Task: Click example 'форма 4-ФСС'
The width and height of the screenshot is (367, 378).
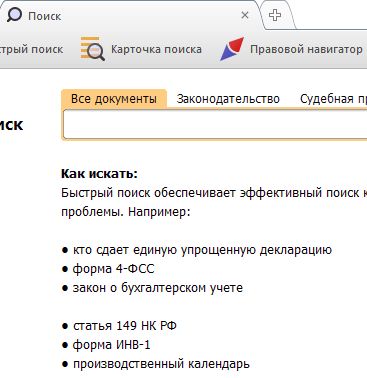Action: (113, 269)
